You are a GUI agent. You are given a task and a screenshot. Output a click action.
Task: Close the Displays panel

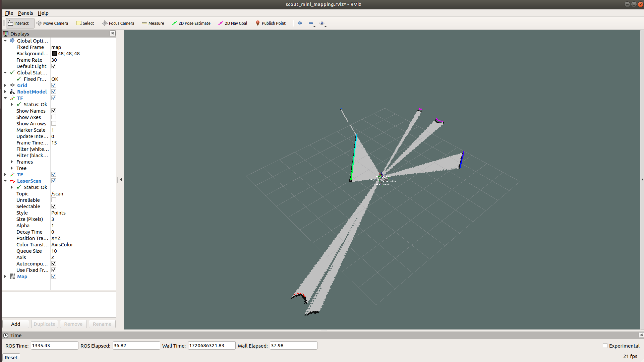[x=113, y=33]
